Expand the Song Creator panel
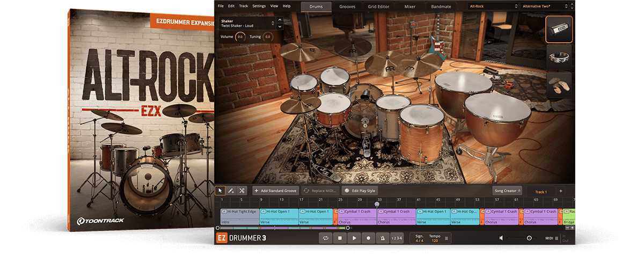Screen dimensions: 644x262 tap(507, 191)
